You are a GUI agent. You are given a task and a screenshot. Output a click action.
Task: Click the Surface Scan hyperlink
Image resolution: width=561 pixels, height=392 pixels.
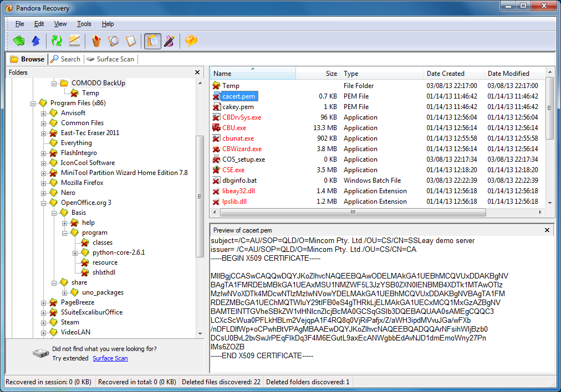point(110,358)
